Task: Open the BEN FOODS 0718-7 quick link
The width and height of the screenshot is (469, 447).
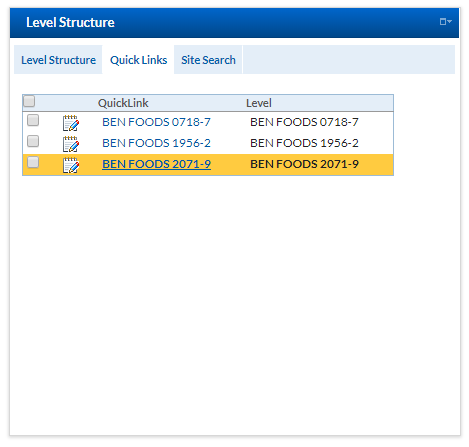Action: coord(156,122)
